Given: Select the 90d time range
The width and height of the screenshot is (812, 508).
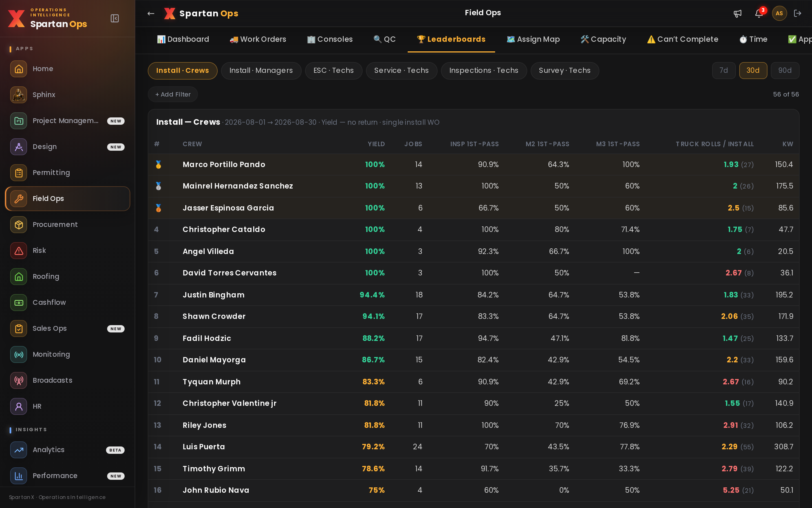Looking at the screenshot, I should [785, 71].
